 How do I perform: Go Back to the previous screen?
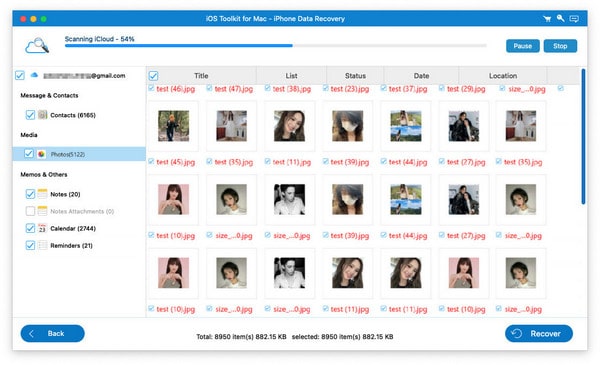tap(52, 334)
